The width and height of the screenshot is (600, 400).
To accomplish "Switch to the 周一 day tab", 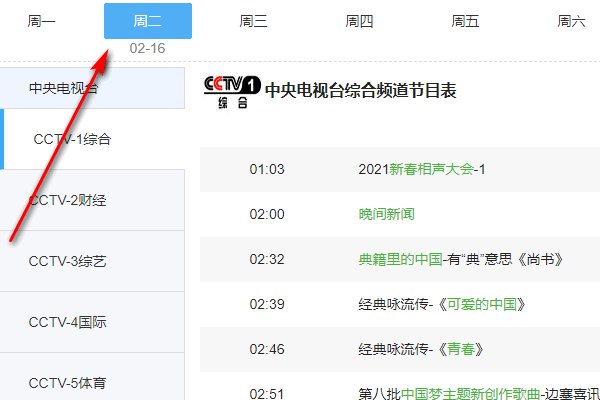I will click(x=41, y=21).
